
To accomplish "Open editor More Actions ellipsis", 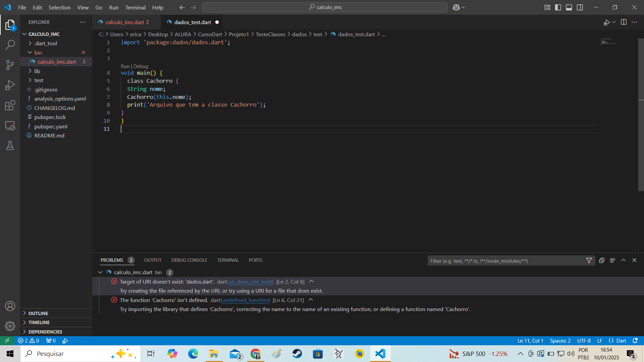I will [634, 22].
